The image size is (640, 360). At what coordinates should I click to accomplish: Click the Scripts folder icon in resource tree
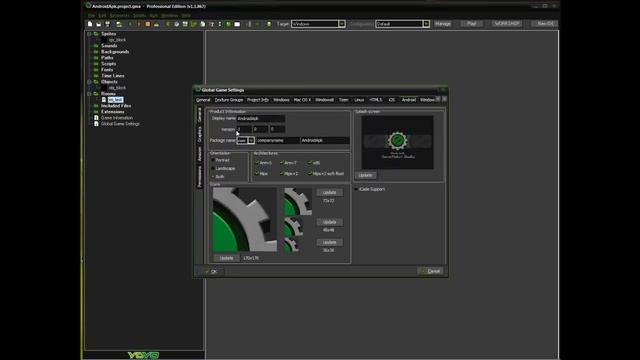[x=96, y=64]
